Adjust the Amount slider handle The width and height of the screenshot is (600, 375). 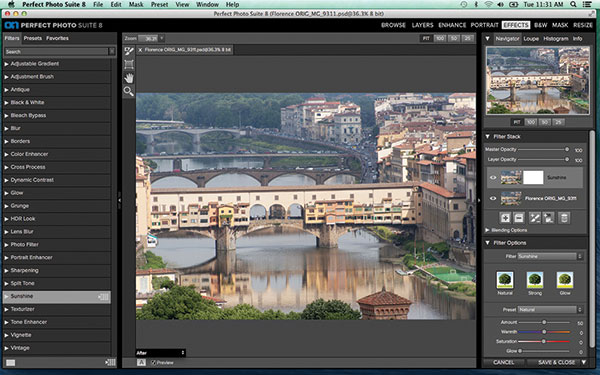click(x=544, y=322)
